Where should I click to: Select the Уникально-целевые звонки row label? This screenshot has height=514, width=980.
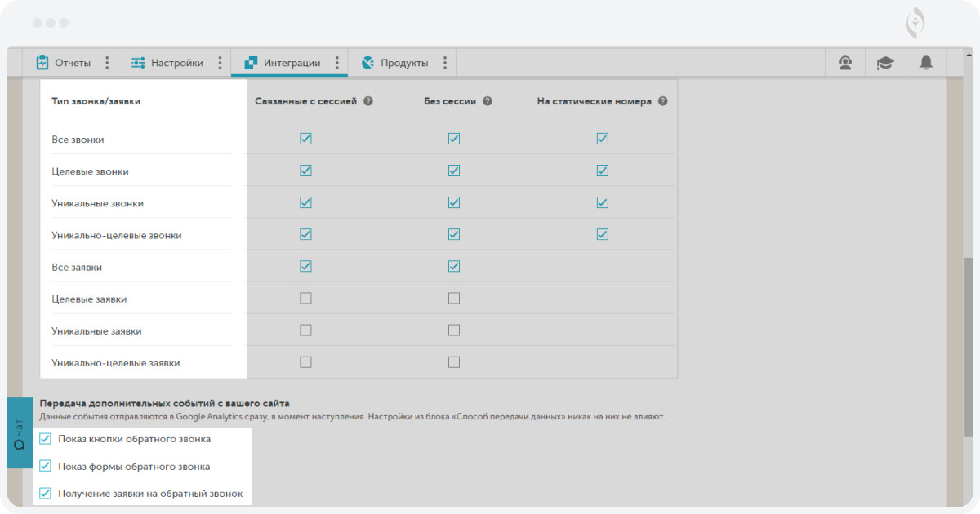click(x=116, y=235)
